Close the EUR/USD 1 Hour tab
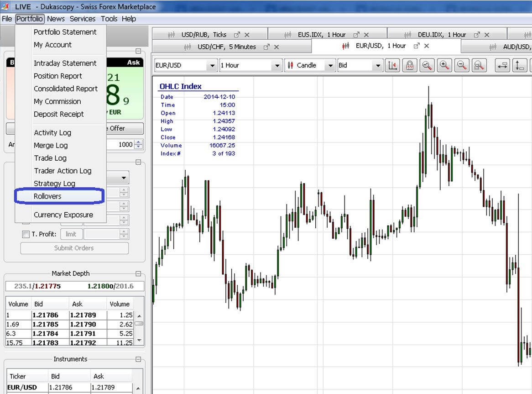This screenshot has height=394, width=532. click(x=427, y=46)
